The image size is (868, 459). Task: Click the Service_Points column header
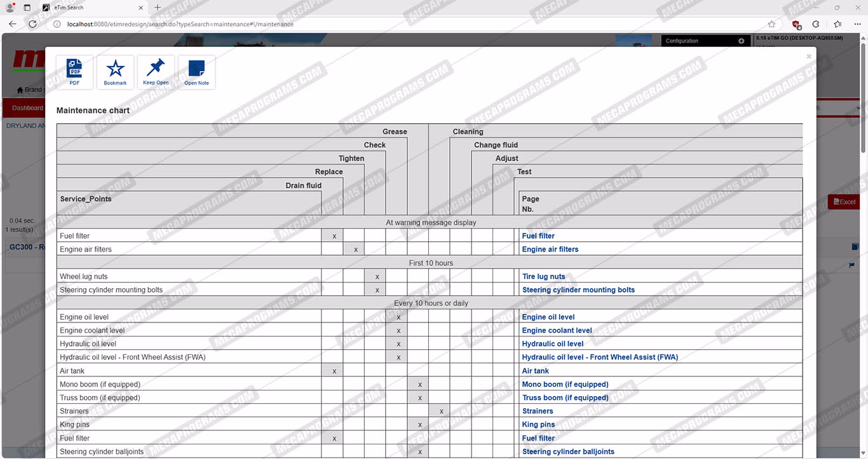[x=86, y=199]
